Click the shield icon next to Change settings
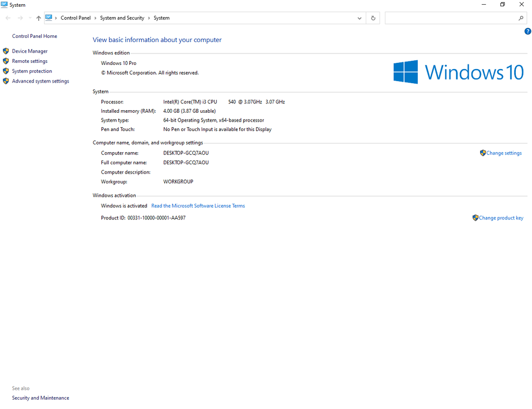This screenshot has height=409, width=532. coord(483,153)
